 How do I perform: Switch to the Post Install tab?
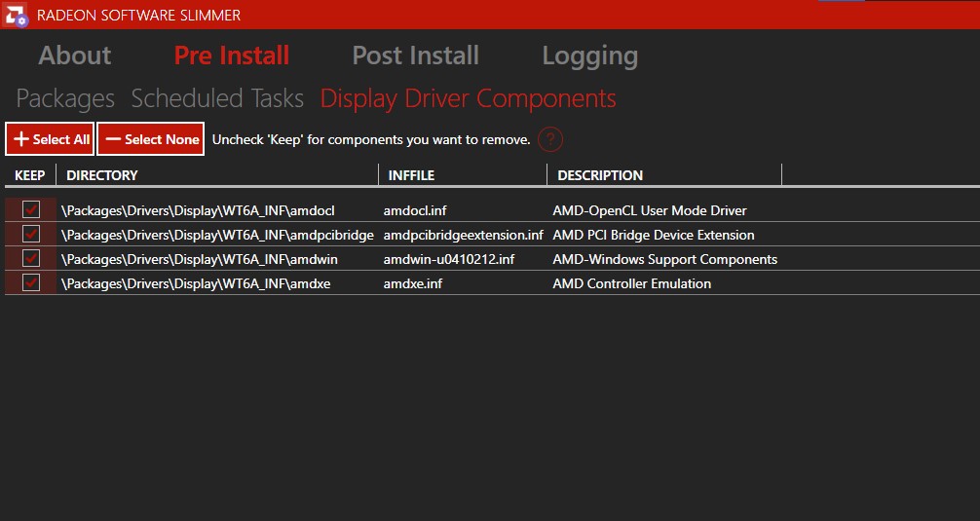coord(415,56)
